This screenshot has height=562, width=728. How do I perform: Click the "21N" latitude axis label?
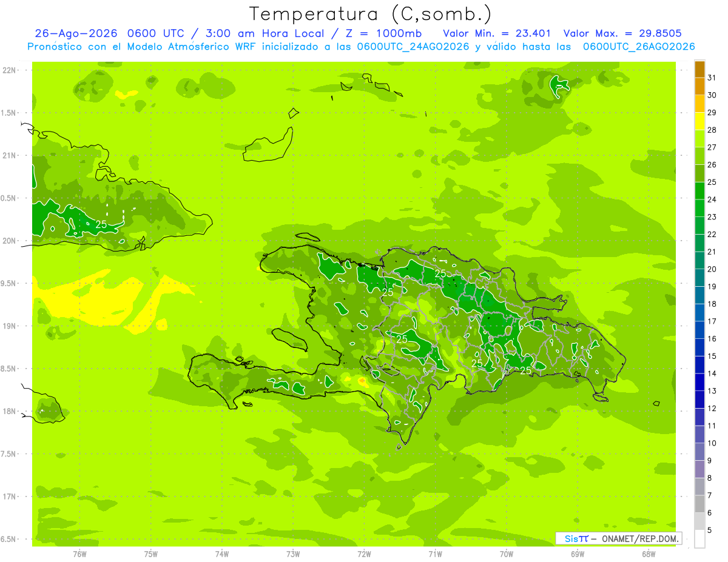pyautogui.click(x=9, y=155)
